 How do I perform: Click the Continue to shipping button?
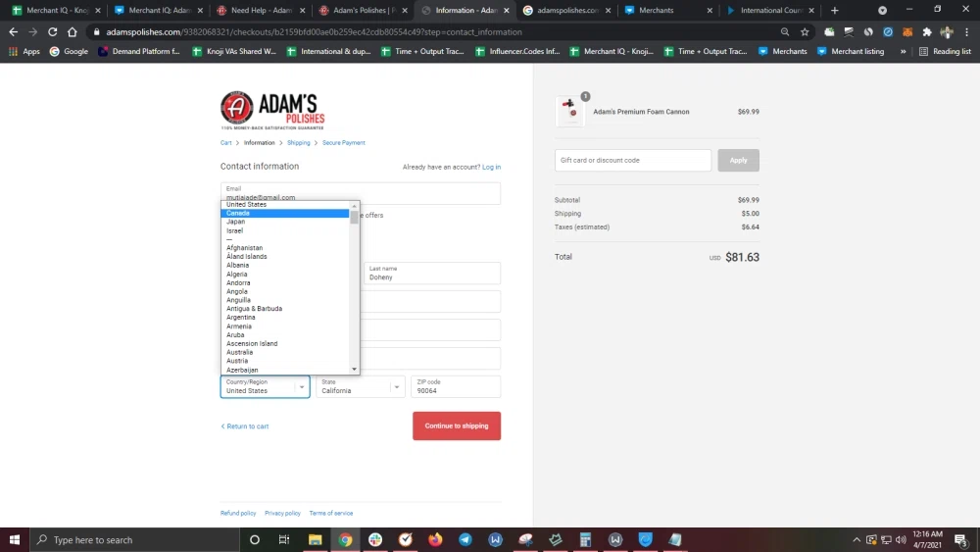click(x=457, y=427)
